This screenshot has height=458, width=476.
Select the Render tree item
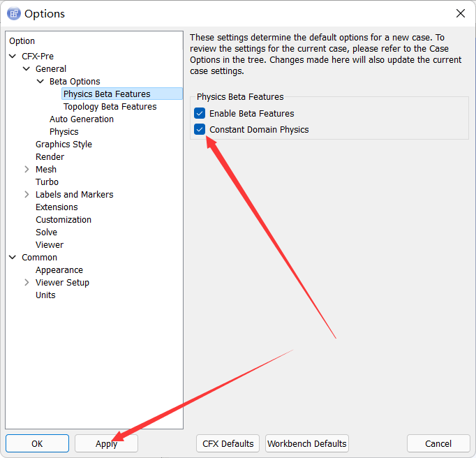click(50, 156)
